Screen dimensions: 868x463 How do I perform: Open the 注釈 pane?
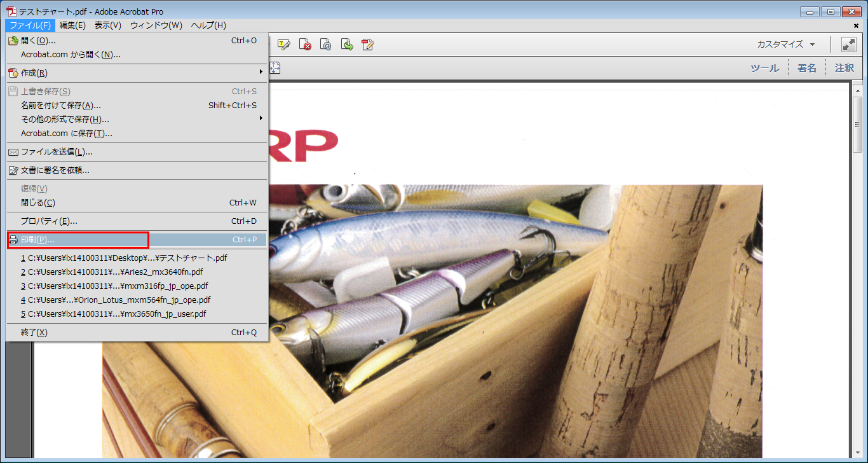click(844, 68)
